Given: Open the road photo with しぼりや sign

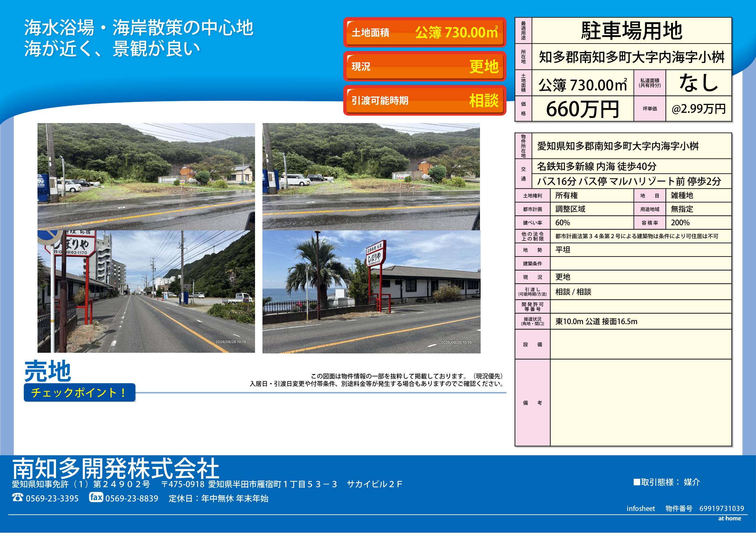Looking at the screenshot, I should pos(146,292).
